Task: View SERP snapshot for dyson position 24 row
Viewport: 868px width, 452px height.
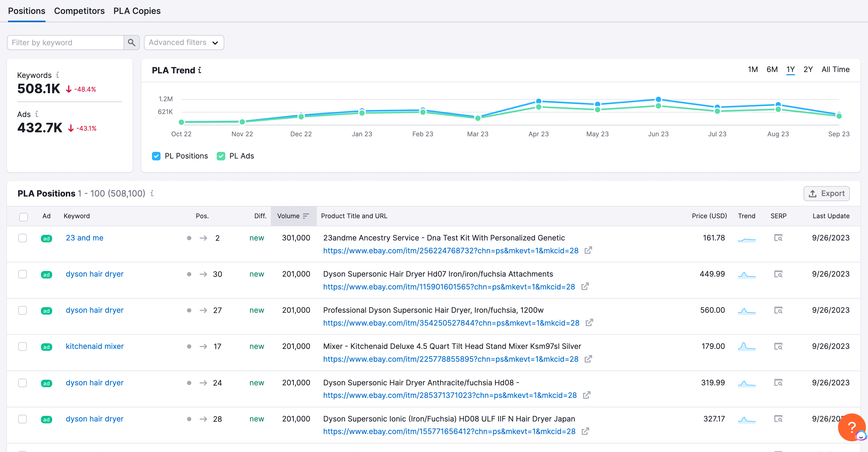Action: [778, 382]
